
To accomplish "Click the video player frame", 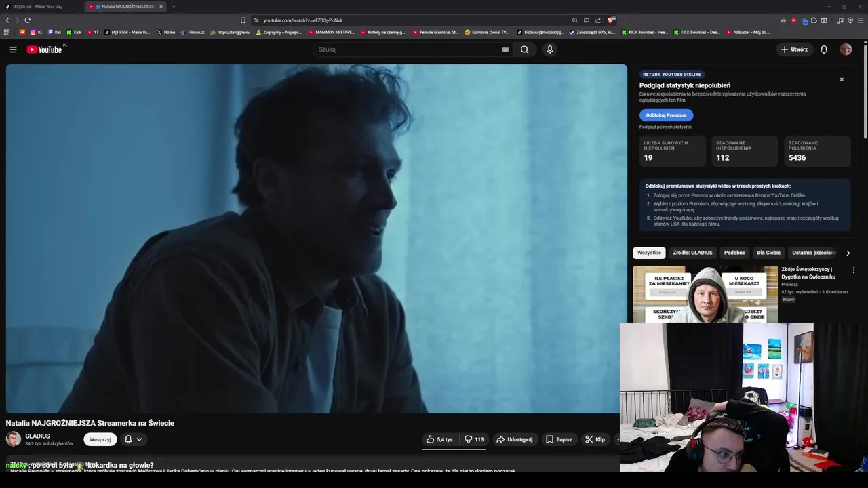I will pos(317,239).
